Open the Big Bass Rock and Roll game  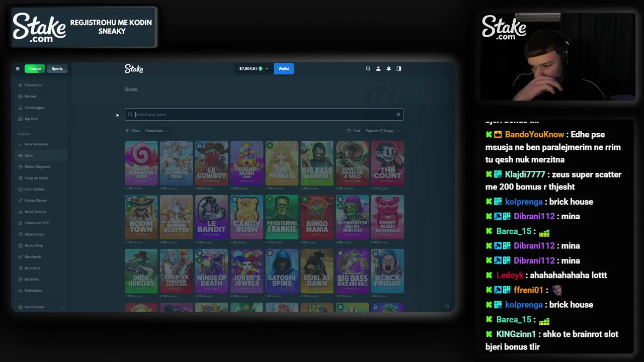(x=352, y=271)
